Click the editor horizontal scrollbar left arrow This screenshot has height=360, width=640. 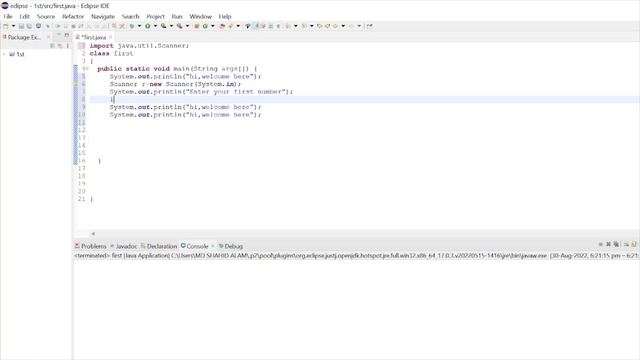pyautogui.click(x=93, y=234)
